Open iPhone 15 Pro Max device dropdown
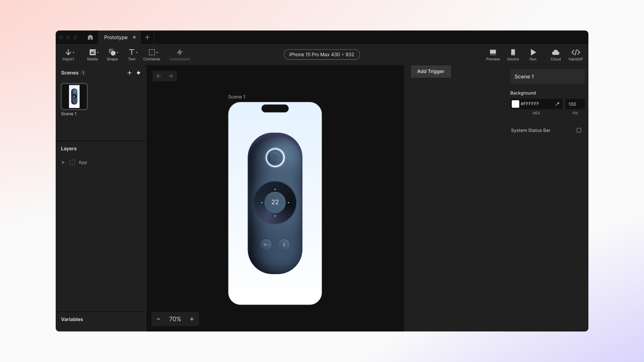This screenshot has height=362, width=644. [322, 54]
